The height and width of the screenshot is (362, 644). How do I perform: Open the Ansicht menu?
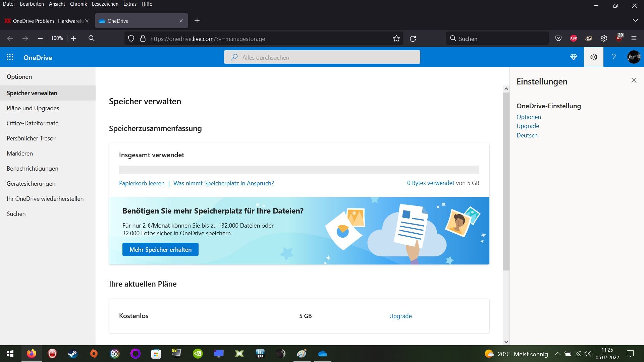pyautogui.click(x=57, y=4)
